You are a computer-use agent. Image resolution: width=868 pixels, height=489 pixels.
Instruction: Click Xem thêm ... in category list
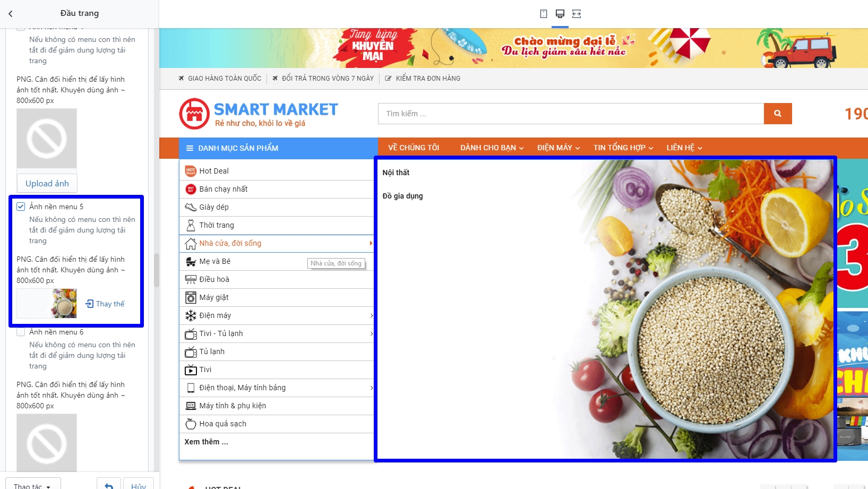207,442
